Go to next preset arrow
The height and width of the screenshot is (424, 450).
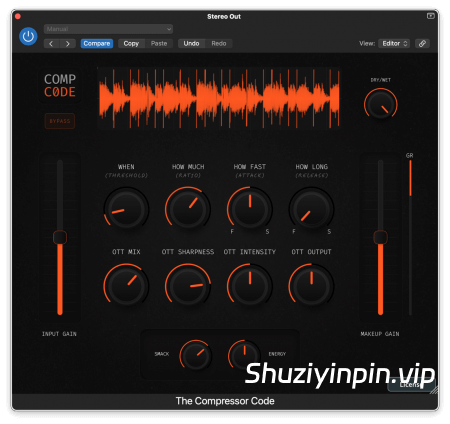(68, 44)
